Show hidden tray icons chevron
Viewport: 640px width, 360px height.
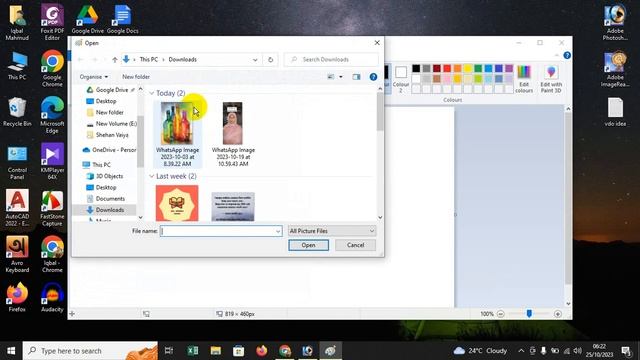(521, 351)
